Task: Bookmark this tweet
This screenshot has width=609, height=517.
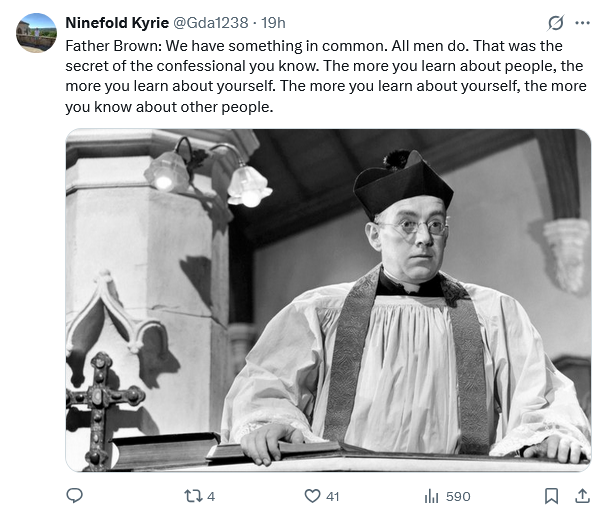Action: point(551,496)
